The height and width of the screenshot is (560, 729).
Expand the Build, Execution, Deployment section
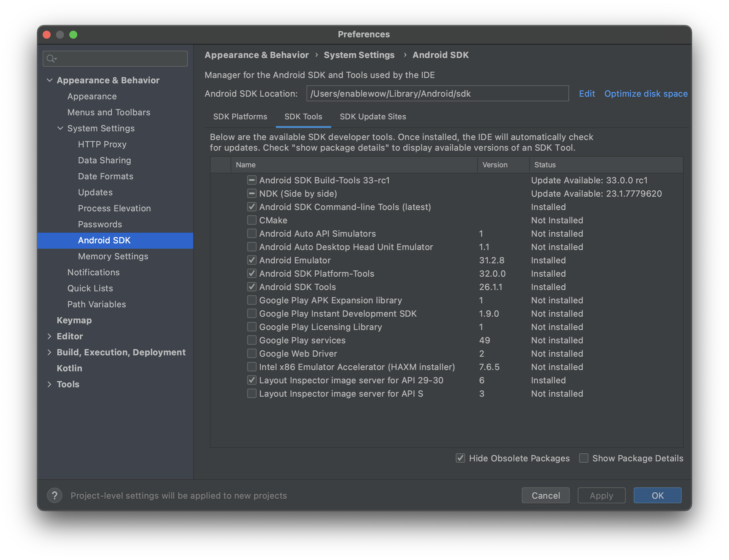(x=50, y=352)
